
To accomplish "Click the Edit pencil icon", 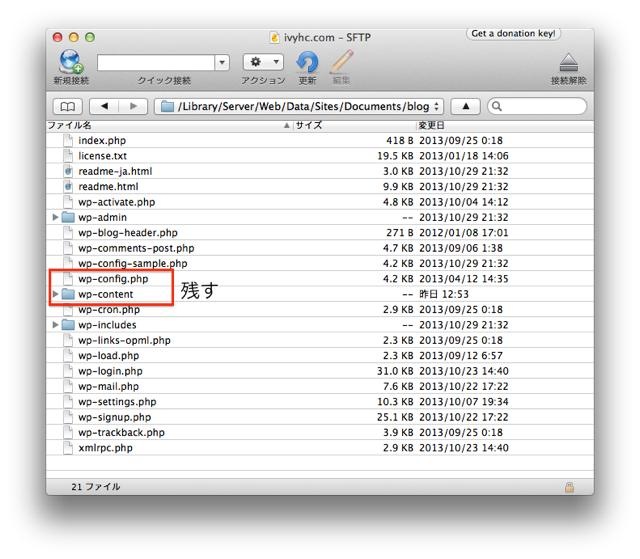I will pyautogui.click(x=341, y=62).
